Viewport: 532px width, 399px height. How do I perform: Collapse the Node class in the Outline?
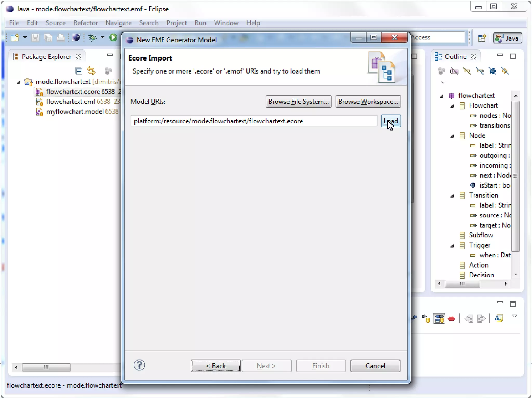point(452,136)
